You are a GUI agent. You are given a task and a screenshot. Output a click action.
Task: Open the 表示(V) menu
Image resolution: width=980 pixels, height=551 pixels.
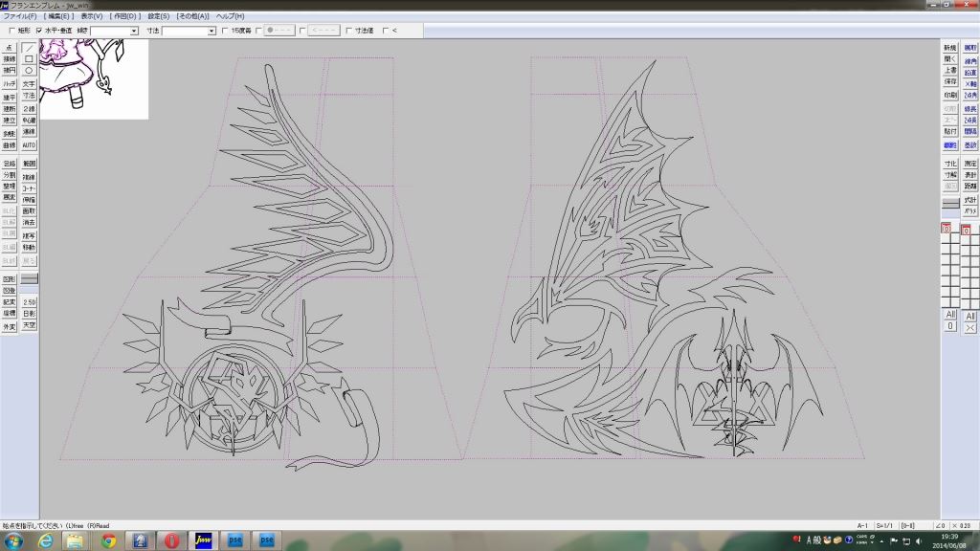click(91, 16)
